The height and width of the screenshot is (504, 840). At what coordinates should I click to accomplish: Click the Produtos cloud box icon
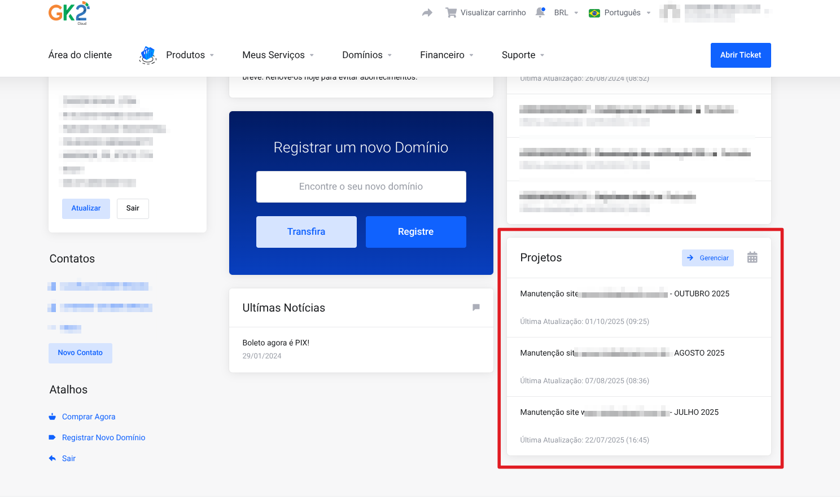pyautogui.click(x=148, y=55)
